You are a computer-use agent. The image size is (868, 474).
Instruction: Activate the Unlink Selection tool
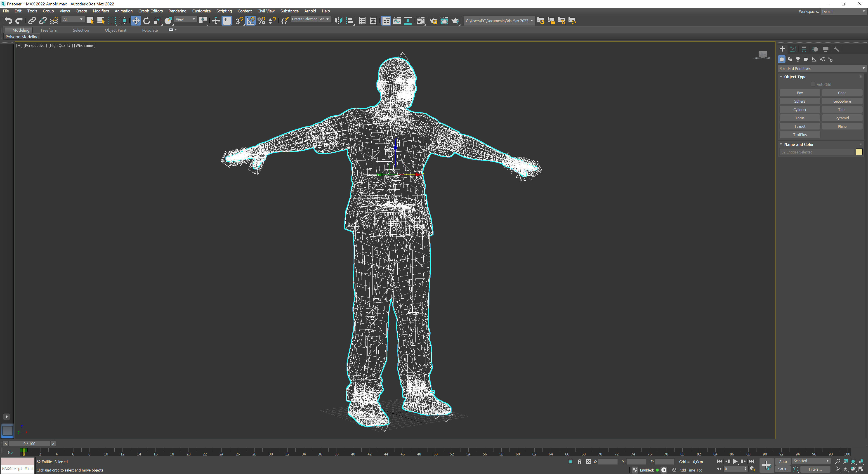pos(43,21)
